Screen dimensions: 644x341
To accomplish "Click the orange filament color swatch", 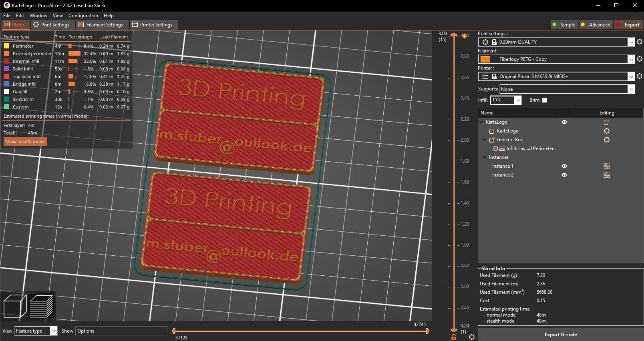I will coord(485,59).
